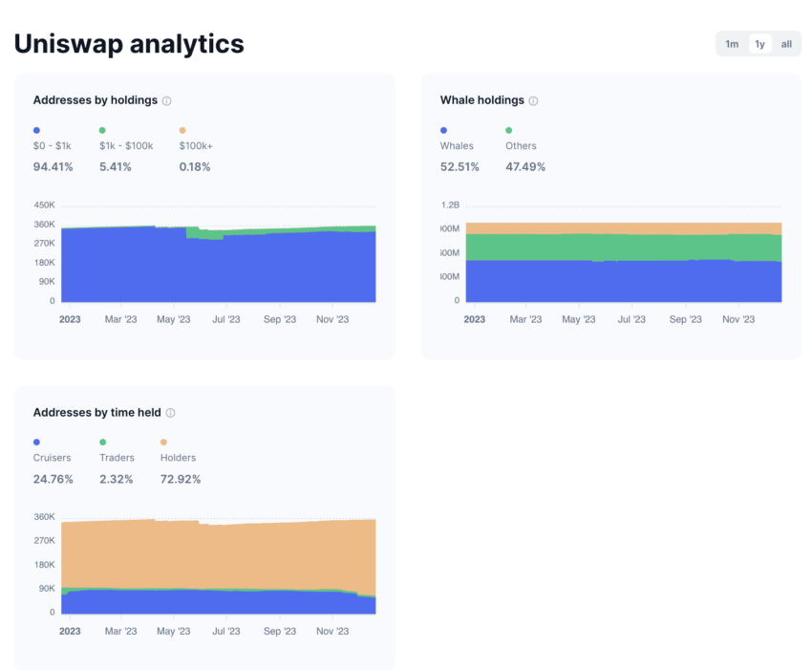The image size is (812, 670).
Task: Open info icon beside Addresses by holdings
Action: (167, 101)
